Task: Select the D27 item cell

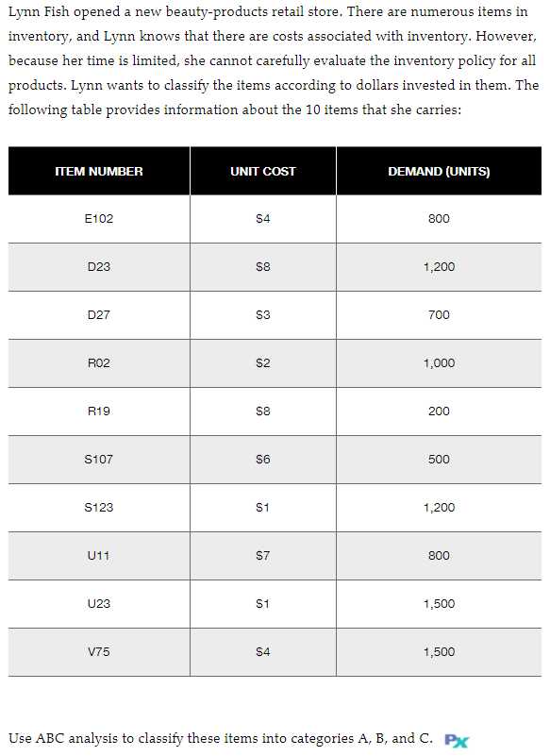Action: click(x=99, y=315)
